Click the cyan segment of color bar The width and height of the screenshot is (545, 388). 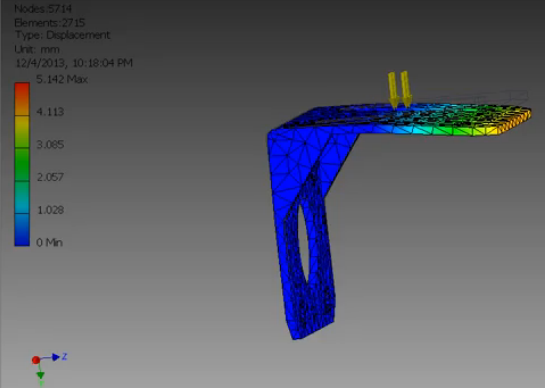[x=22, y=197]
